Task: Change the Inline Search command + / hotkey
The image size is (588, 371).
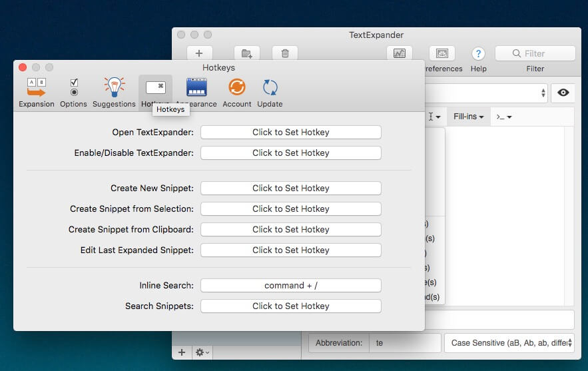Action: point(291,285)
